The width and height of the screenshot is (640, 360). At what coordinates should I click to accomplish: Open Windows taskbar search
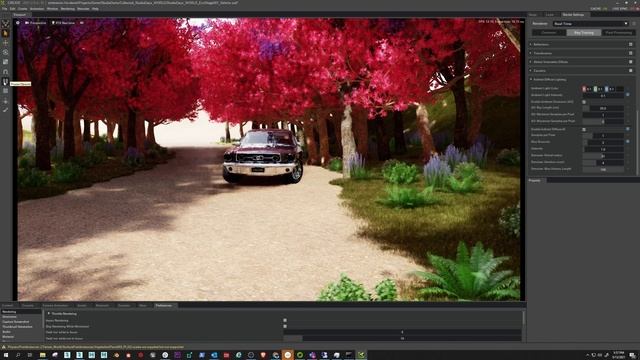click(x=18, y=355)
